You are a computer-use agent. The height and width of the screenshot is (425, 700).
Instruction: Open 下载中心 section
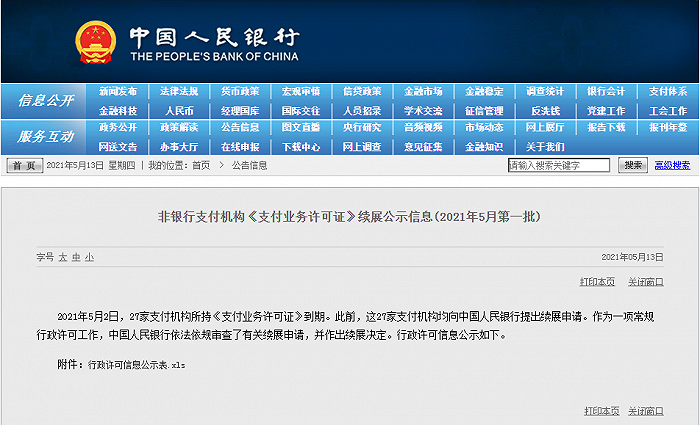pos(301,147)
